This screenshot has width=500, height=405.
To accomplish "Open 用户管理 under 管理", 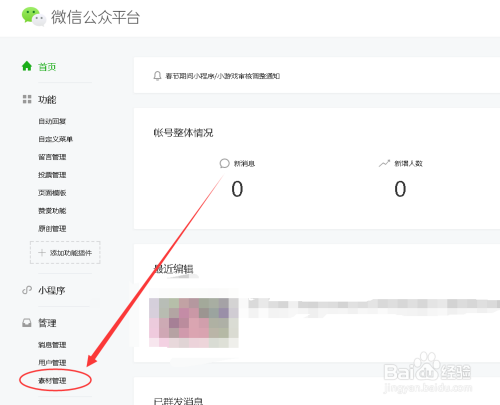I will tap(52, 363).
